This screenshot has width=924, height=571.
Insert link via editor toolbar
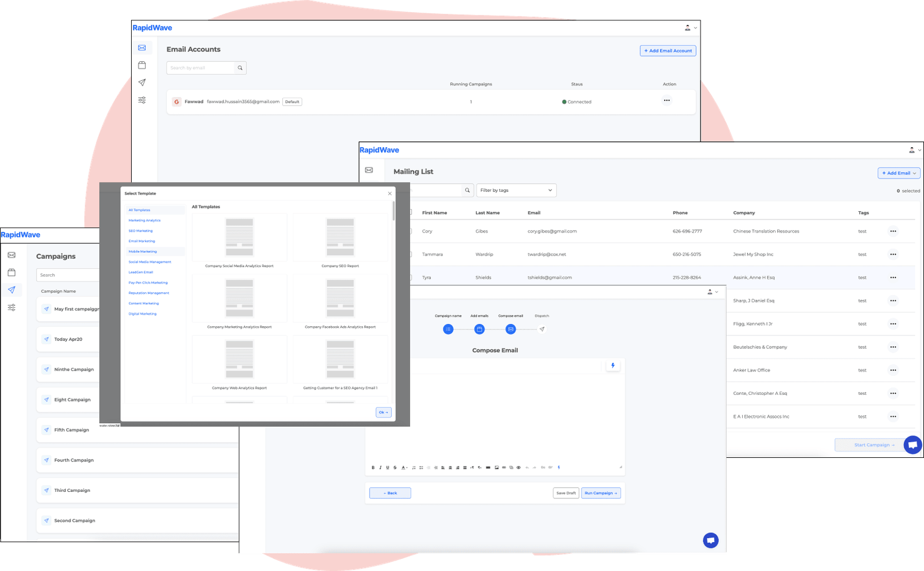point(504,468)
